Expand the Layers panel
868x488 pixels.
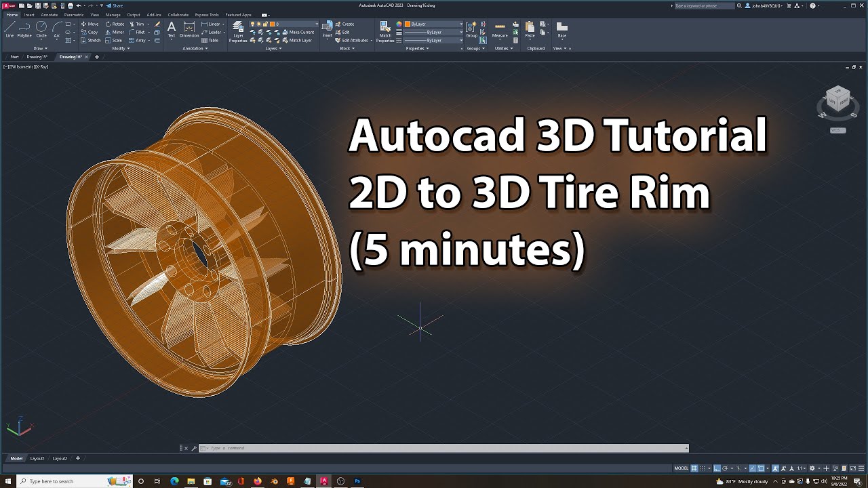point(273,48)
